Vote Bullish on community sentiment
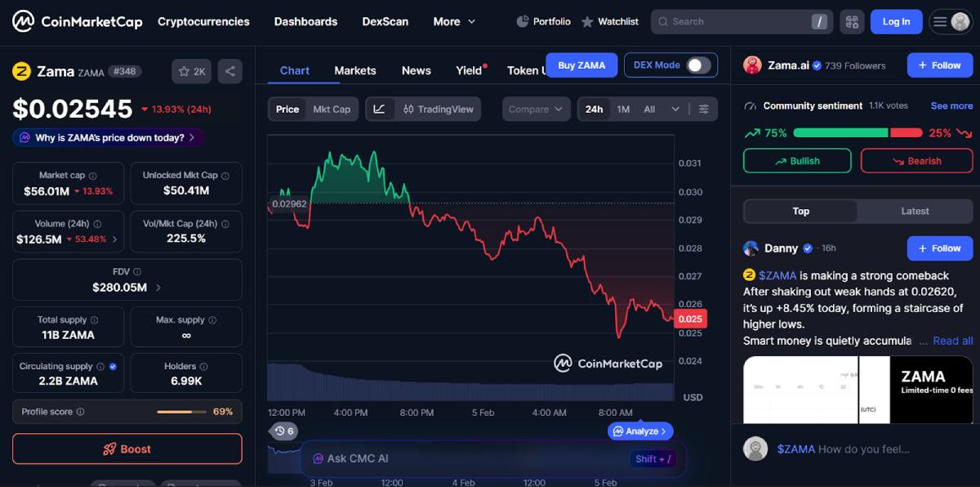Viewport: 980px width, 487px height. [797, 161]
